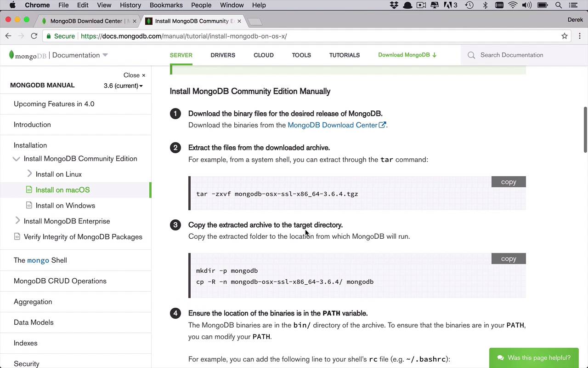Open the Data Models section
The height and width of the screenshot is (368, 588).
[x=34, y=322]
